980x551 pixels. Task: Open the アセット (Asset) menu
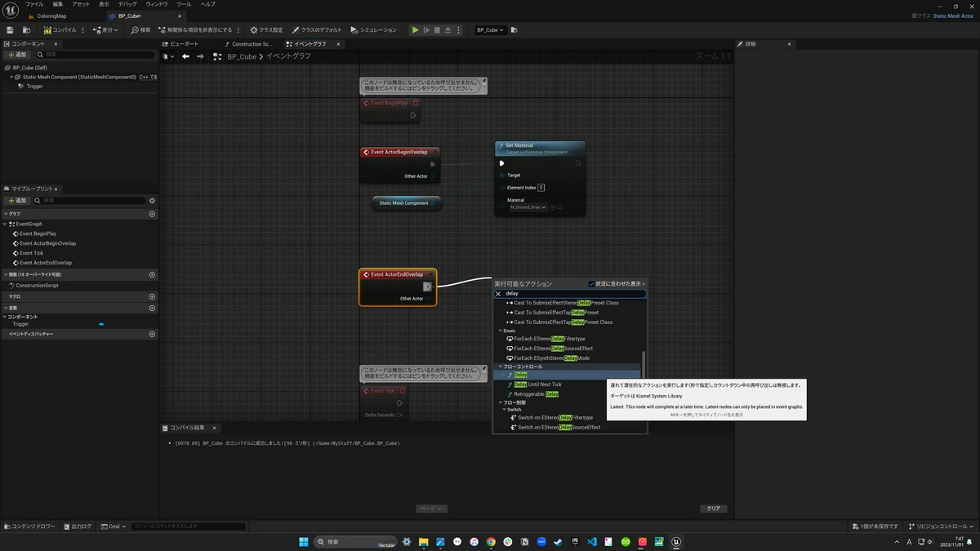[x=81, y=4]
